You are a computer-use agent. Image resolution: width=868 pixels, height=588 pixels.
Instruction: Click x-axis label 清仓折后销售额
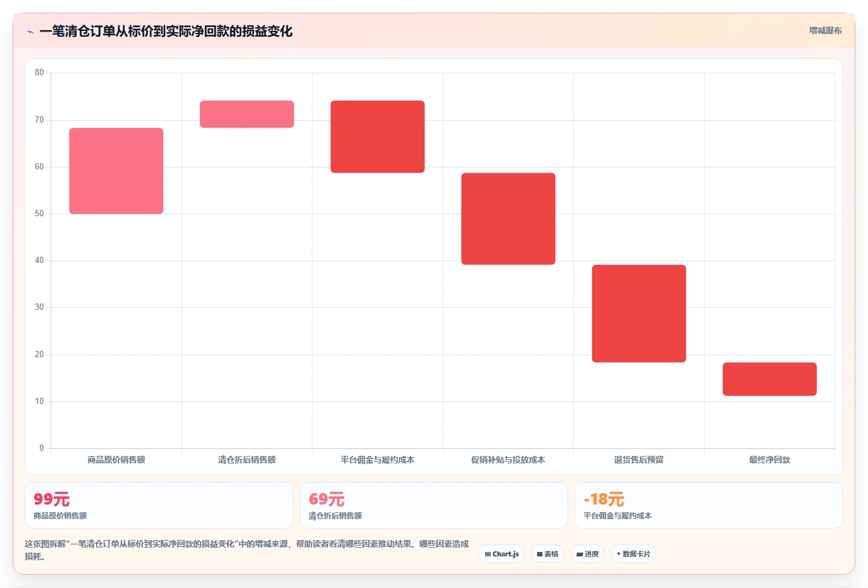click(x=247, y=460)
